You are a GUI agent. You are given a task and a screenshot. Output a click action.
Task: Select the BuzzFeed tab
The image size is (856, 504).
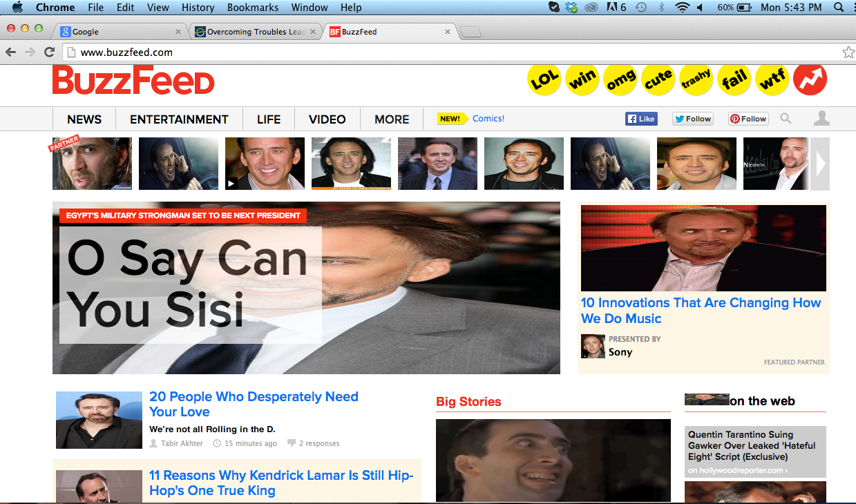pos(390,32)
